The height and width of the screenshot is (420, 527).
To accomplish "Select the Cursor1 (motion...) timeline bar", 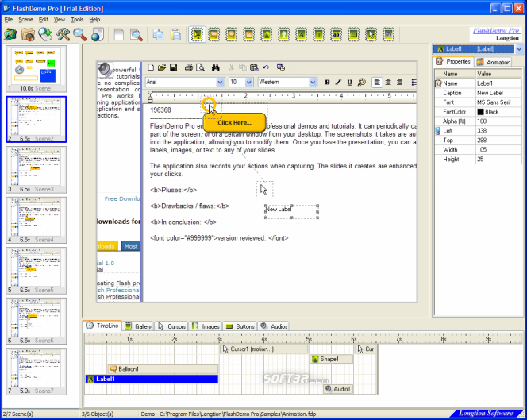I will tap(263, 349).
